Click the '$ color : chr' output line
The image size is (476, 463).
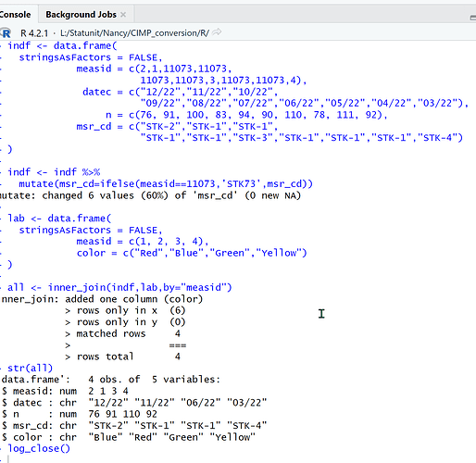point(129,437)
